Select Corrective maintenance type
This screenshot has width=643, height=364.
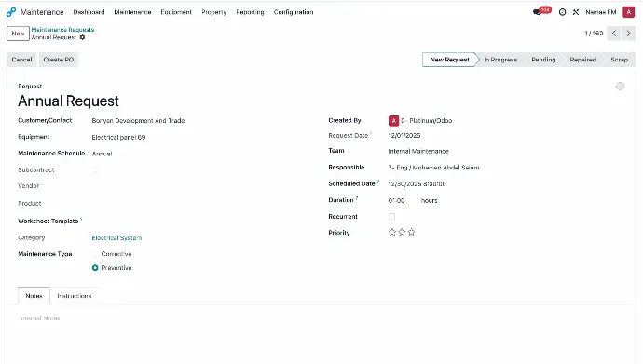[95, 254]
